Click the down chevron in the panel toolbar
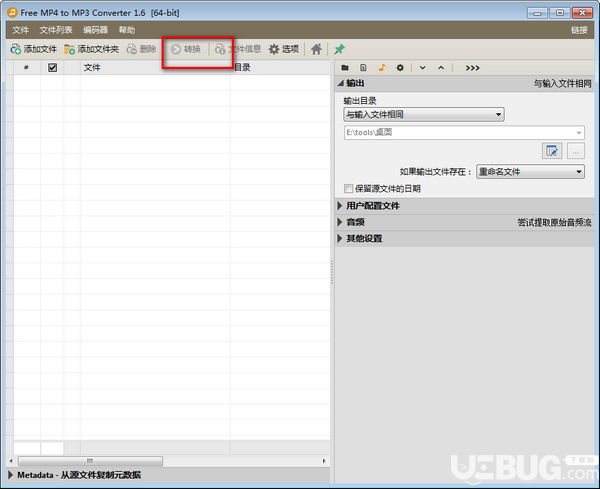 pyautogui.click(x=422, y=68)
